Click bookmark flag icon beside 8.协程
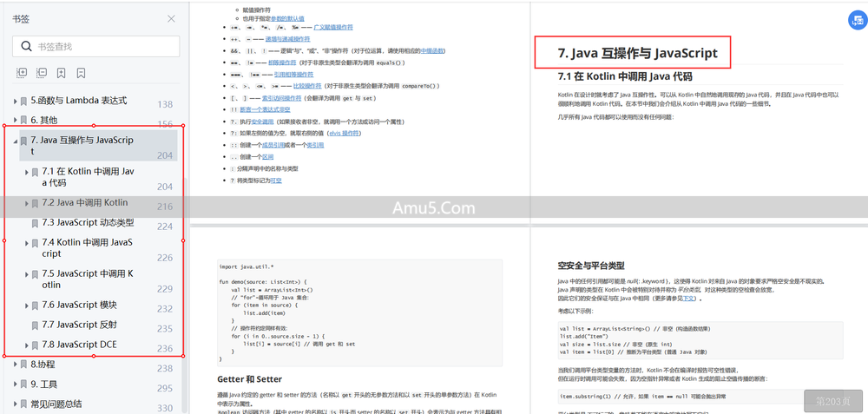The image size is (868, 414). tap(23, 365)
